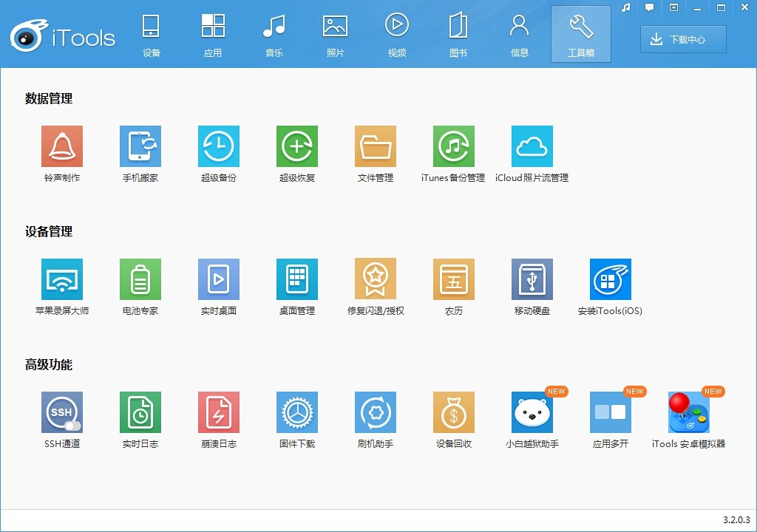Viewport: 757px width, 532px height.
Task: Switch to the 应用 apps tab
Action: (213, 33)
